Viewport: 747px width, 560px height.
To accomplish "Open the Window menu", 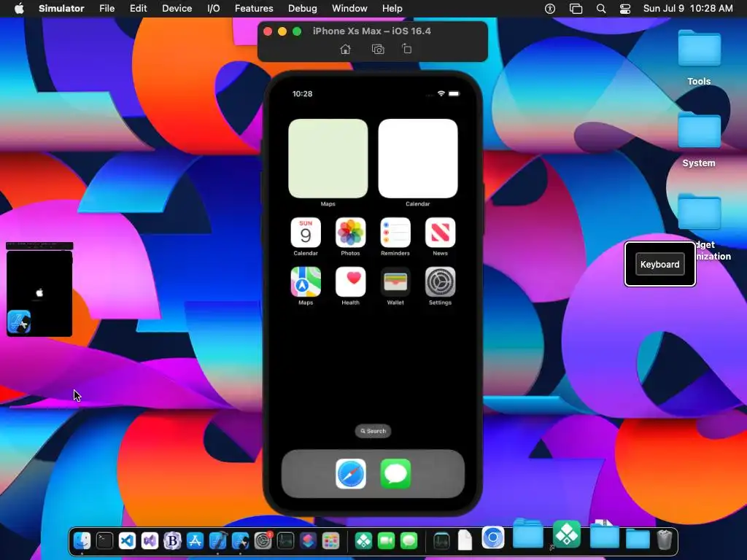I will (x=349, y=9).
